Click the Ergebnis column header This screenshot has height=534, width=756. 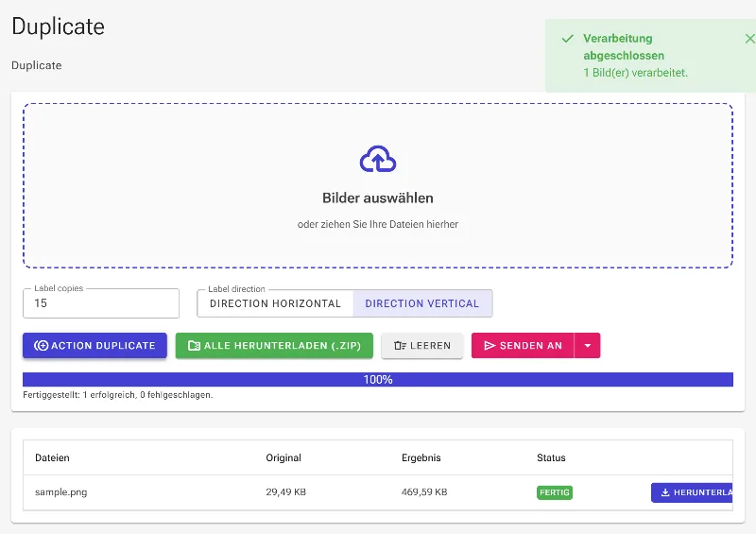pyautogui.click(x=421, y=457)
